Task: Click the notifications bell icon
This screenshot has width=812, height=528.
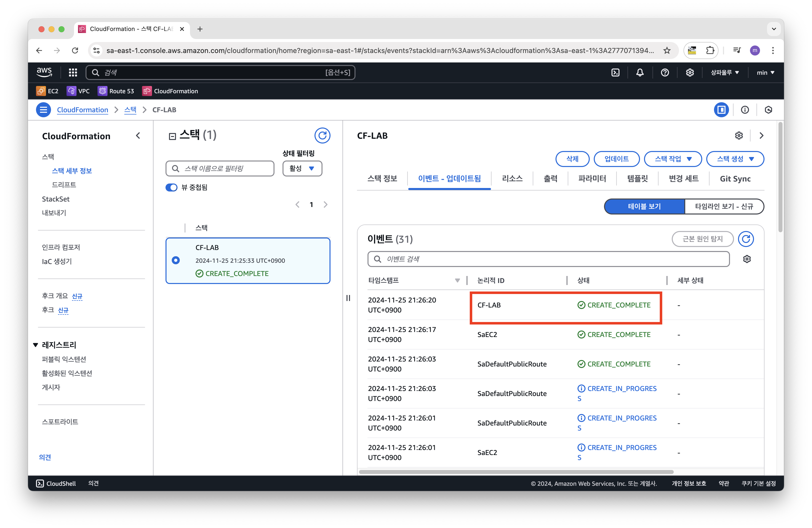Action: (640, 72)
